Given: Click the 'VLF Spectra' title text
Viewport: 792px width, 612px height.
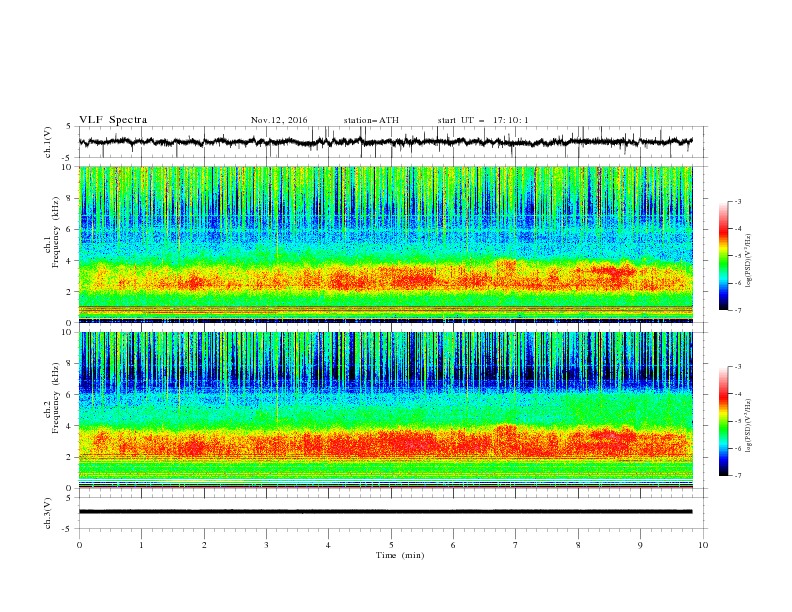Looking at the screenshot, I should (113, 120).
